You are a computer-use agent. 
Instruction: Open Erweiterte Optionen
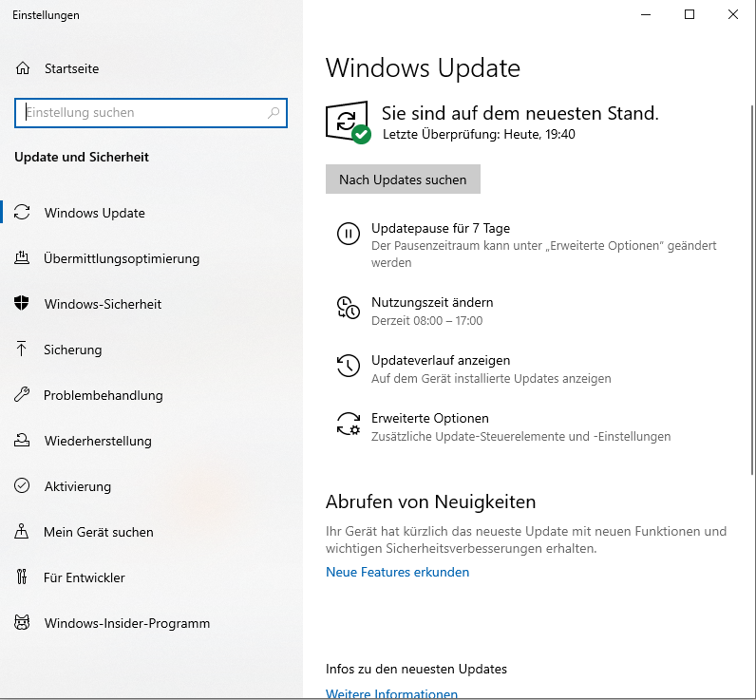429,418
